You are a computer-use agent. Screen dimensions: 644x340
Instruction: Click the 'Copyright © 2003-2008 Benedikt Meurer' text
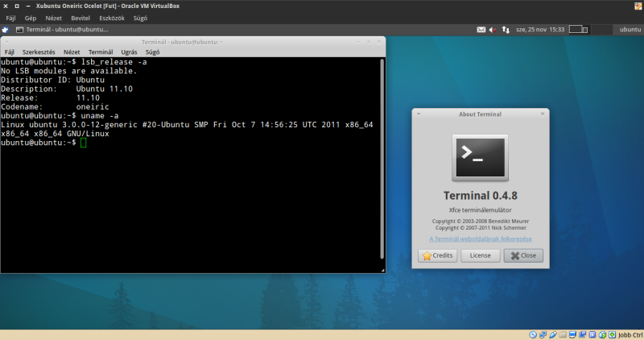click(x=480, y=222)
